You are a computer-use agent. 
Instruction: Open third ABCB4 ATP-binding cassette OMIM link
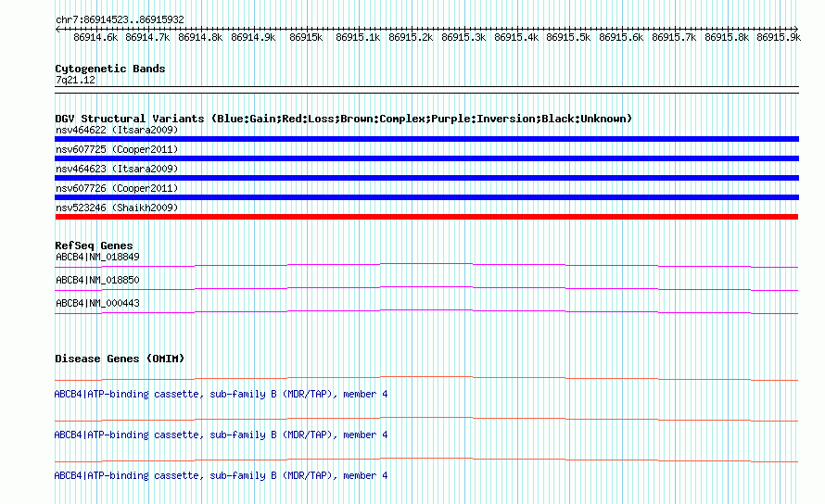[221, 475]
